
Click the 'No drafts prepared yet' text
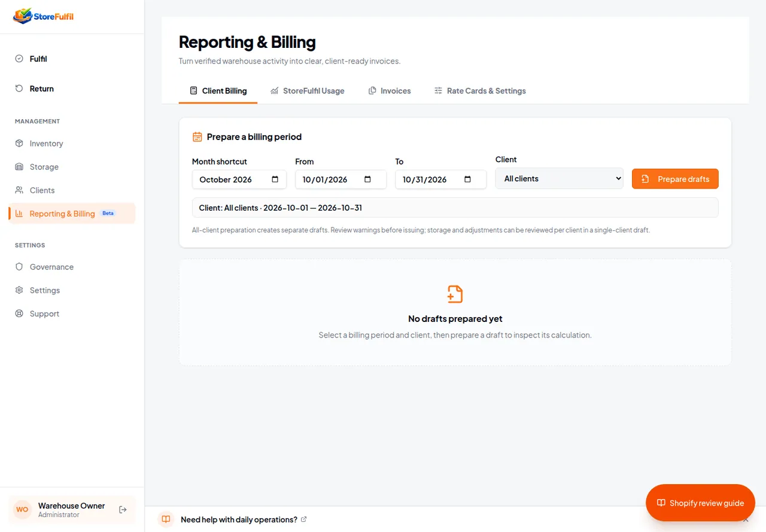455,319
